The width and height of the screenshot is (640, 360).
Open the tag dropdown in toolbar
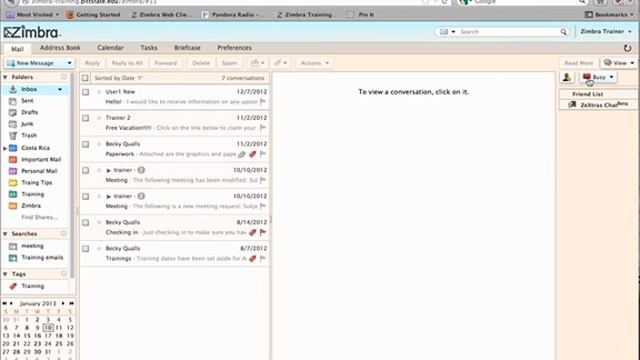(x=280, y=63)
